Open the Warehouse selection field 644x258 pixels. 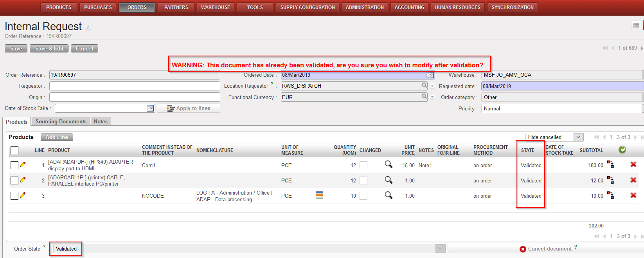(x=562, y=75)
